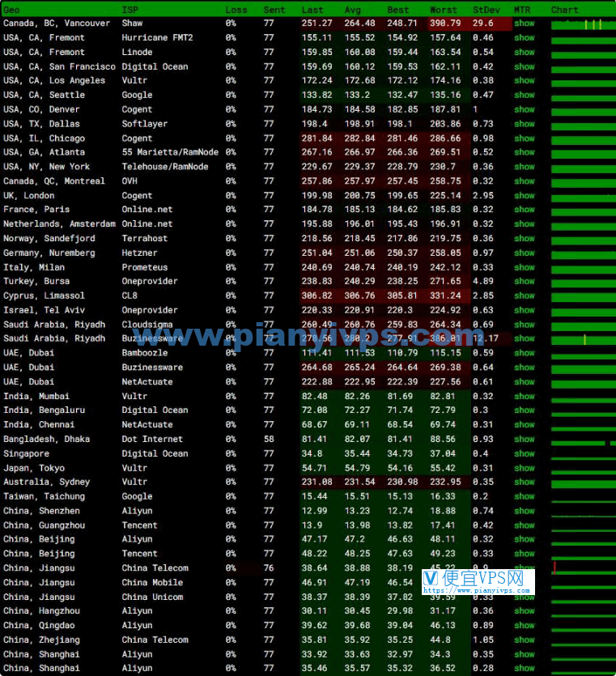This screenshot has height=676, width=616.
Task: Click the Worst column header
Action: coord(443,10)
